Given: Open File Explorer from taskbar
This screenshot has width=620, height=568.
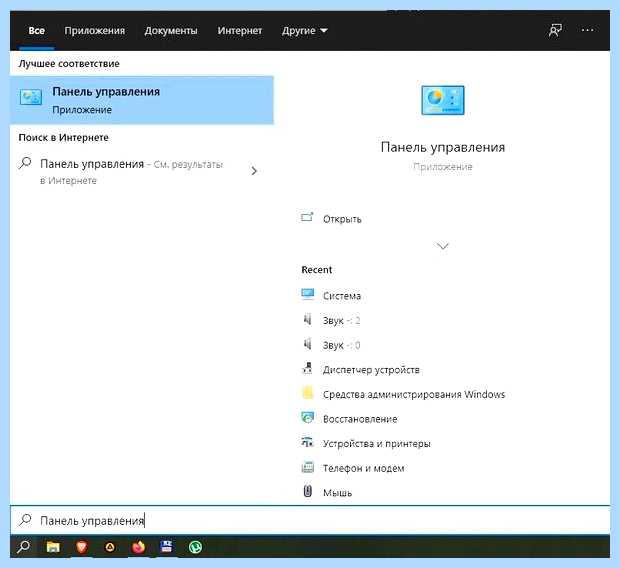Looking at the screenshot, I should point(53,547).
